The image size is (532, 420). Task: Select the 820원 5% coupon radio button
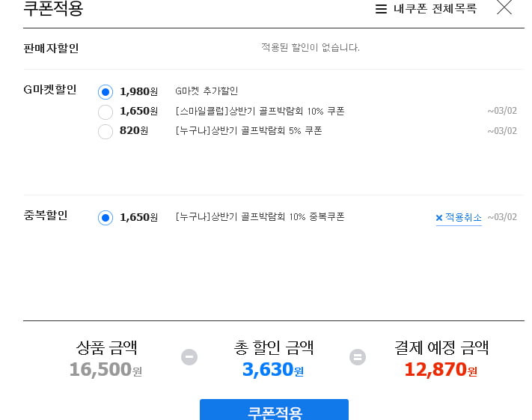106,132
